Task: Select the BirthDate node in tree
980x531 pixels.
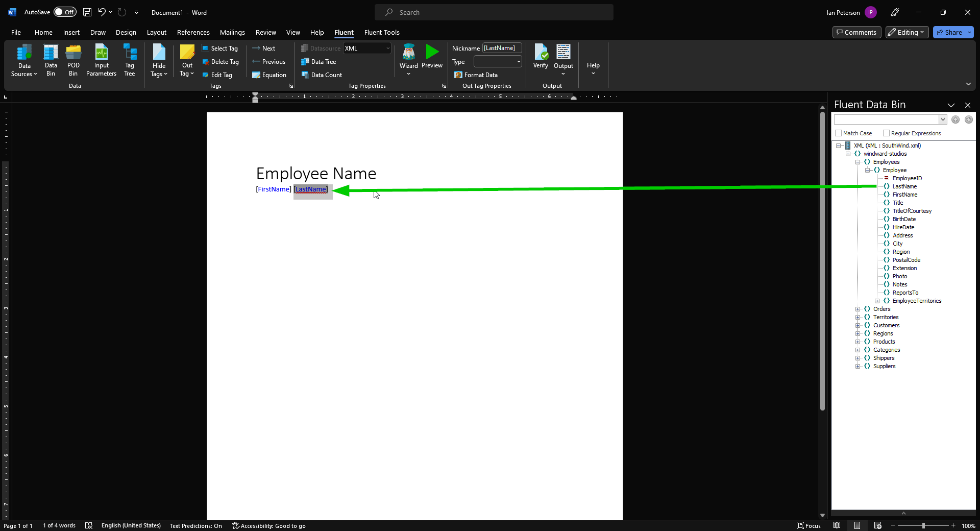Action: [904, 219]
